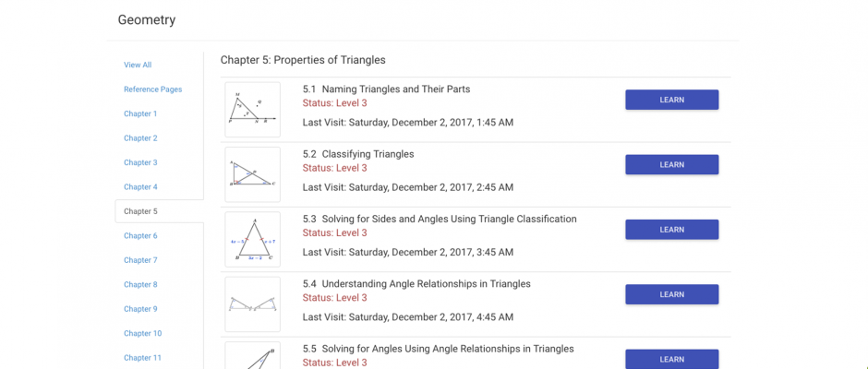
Task: Navigate to Chapter 3
Action: [140, 162]
